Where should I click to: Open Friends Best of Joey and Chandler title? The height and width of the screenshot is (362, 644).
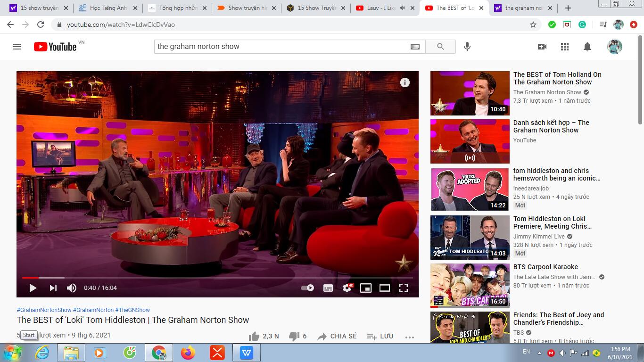coord(559,319)
